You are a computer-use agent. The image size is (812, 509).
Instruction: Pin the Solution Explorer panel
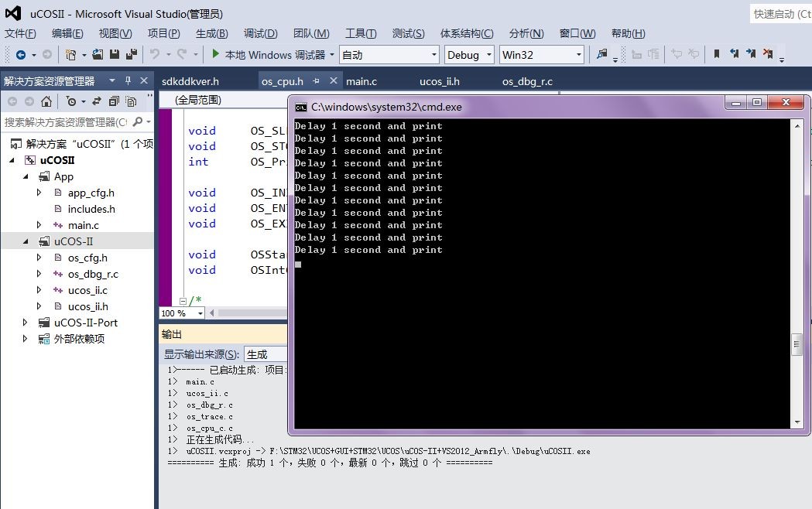click(x=128, y=80)
